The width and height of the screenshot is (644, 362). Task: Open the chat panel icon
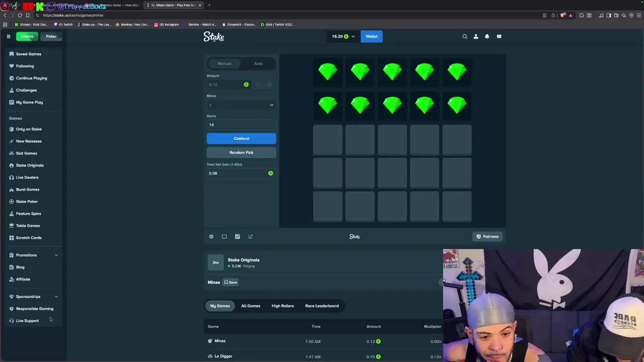(499, 36)
